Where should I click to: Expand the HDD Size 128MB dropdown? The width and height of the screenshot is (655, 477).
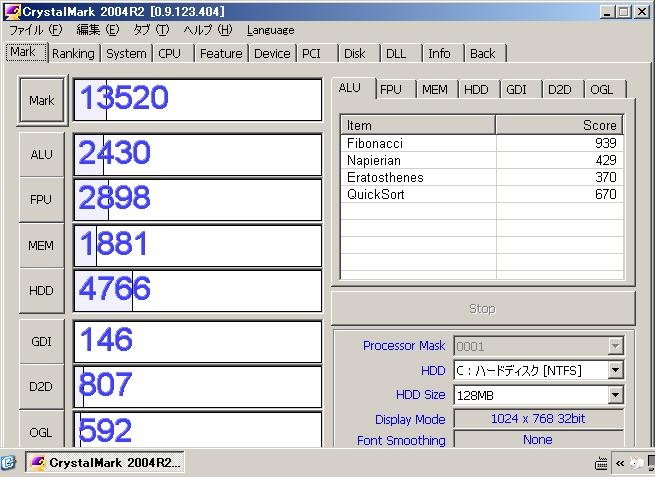point(615,395)
